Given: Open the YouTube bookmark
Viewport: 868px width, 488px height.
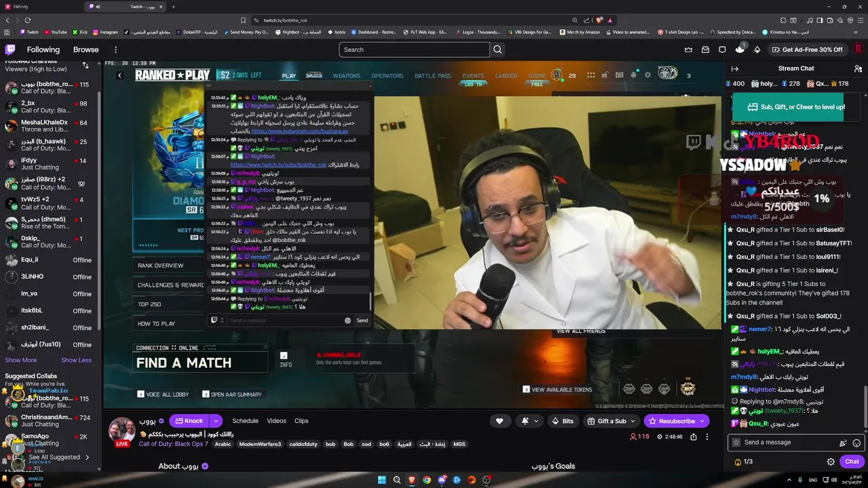Looking at the screenshot, I should (x=55, y=32).
